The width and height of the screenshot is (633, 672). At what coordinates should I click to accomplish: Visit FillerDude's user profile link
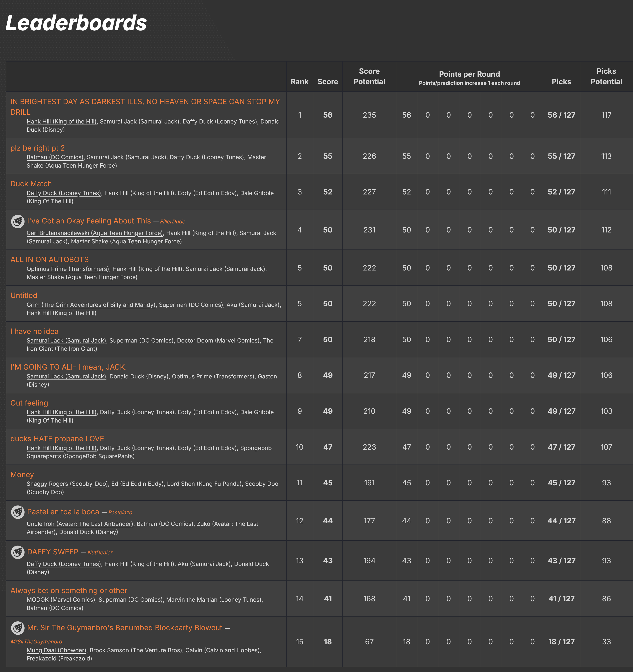tap(172, 222)
